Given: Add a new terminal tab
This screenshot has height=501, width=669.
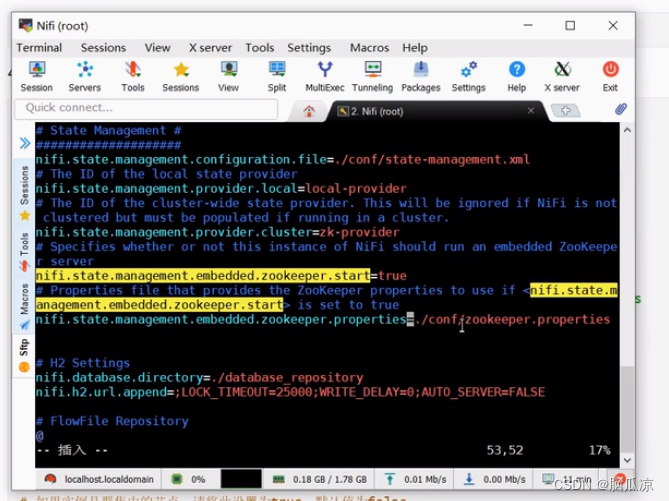Looking at the screenshot, I should (x=565, y=111).
